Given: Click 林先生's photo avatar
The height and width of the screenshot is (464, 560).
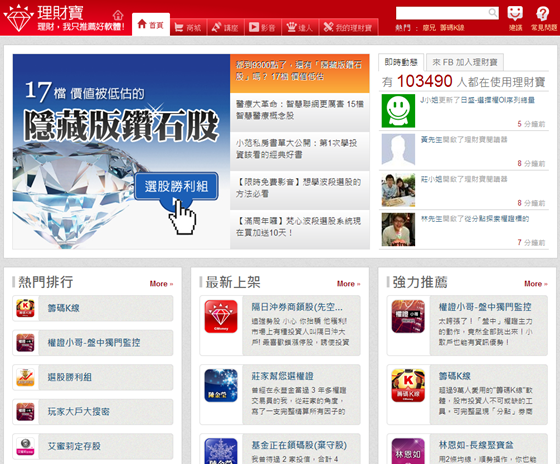Looking at the screenshot, I should [x=398, y=229].
